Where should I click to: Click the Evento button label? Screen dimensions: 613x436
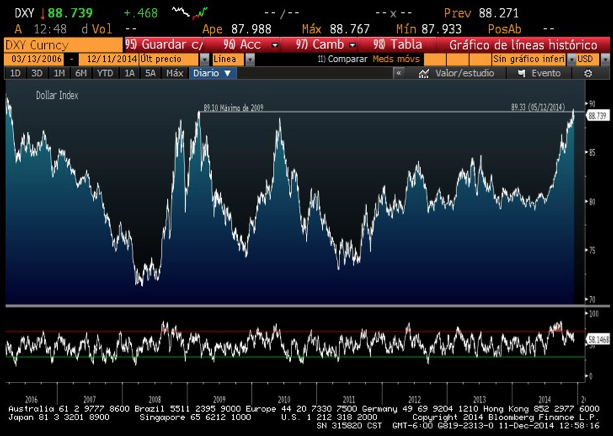(x=546, y=74)
